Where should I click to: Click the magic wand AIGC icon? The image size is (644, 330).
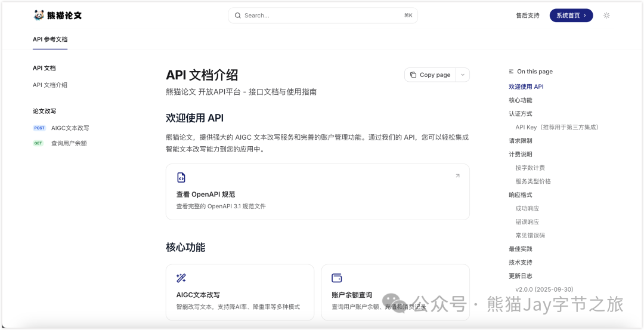tap(181, 278)
